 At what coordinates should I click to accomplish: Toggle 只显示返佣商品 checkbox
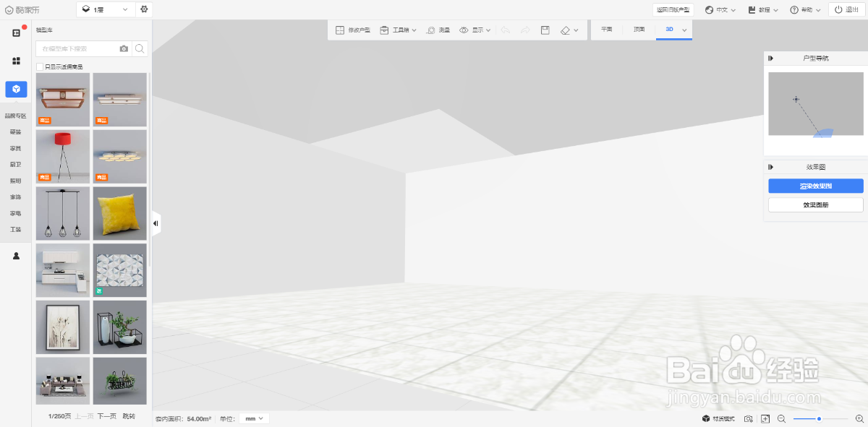pos(40,66)
